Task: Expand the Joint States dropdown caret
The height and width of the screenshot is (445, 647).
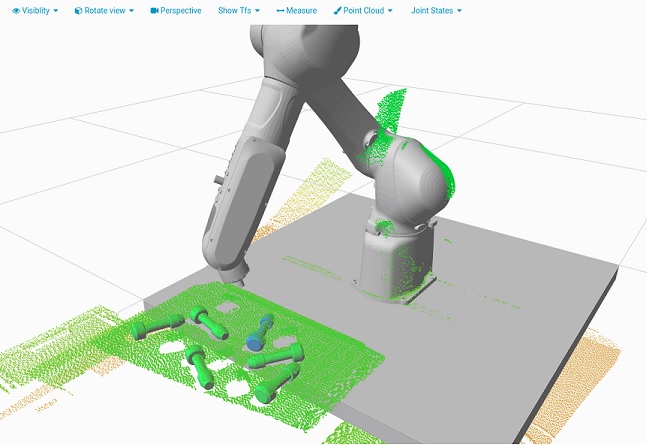Action: [459, 11]
